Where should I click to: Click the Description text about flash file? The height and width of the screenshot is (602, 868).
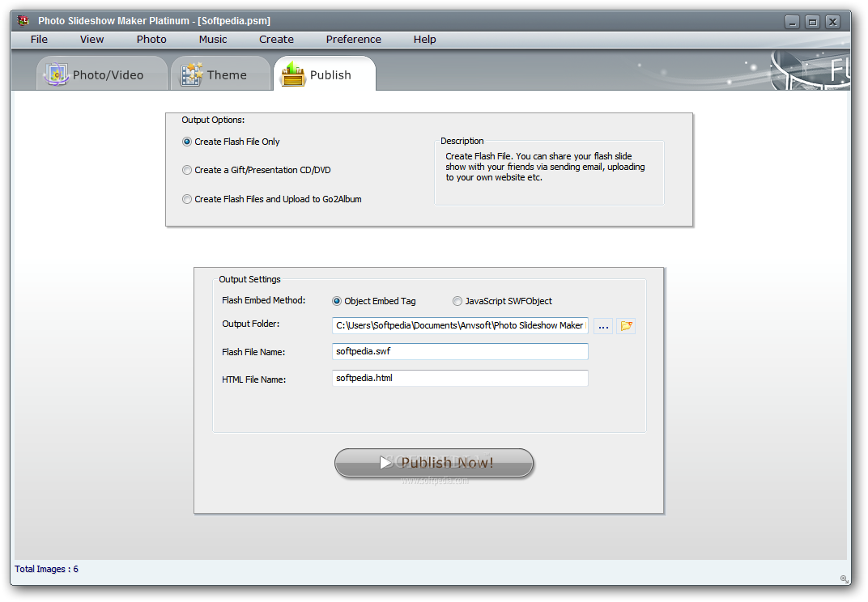click(545, 167)
